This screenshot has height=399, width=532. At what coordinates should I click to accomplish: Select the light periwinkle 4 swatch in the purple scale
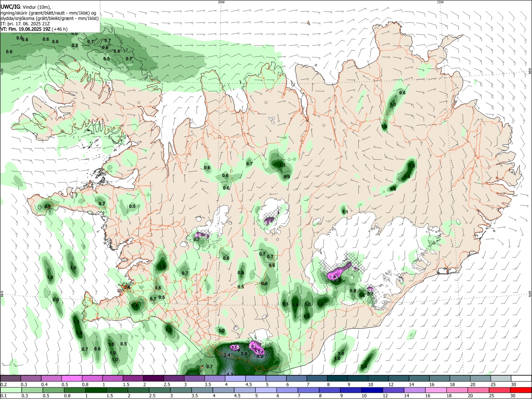235,379
